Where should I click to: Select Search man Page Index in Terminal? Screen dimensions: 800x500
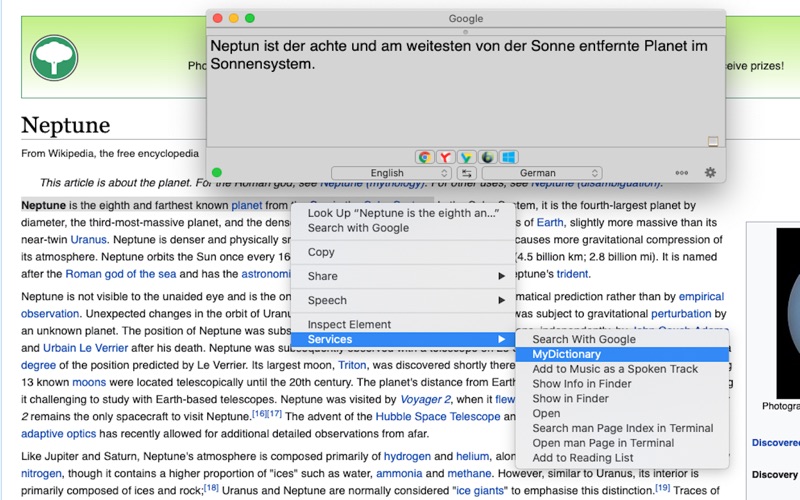click(x=622, y=428)
